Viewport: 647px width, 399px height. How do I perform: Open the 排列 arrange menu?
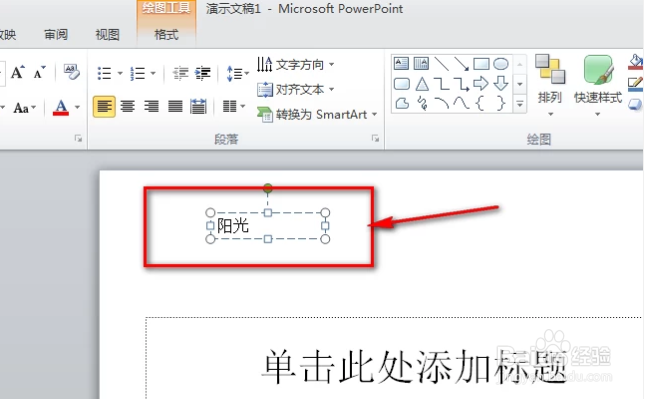550,86
